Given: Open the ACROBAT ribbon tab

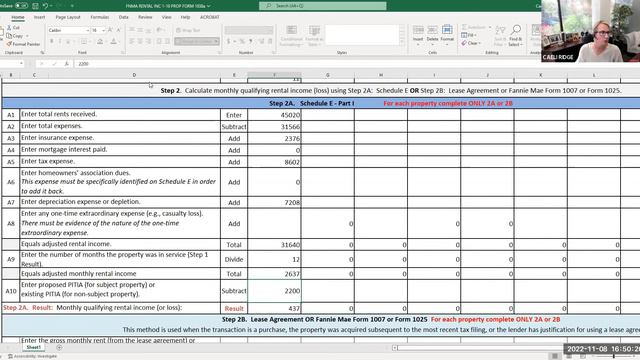Looking at the screenshot, I should click(209, 17).
